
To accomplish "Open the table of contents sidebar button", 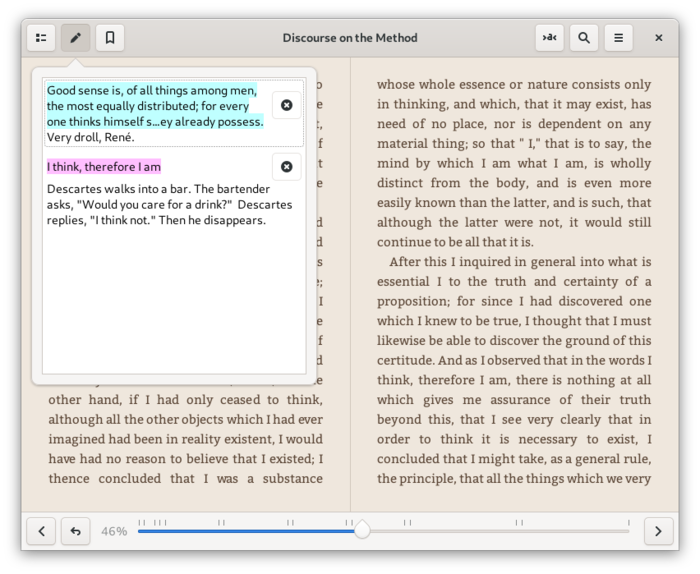I will (41, 38).
